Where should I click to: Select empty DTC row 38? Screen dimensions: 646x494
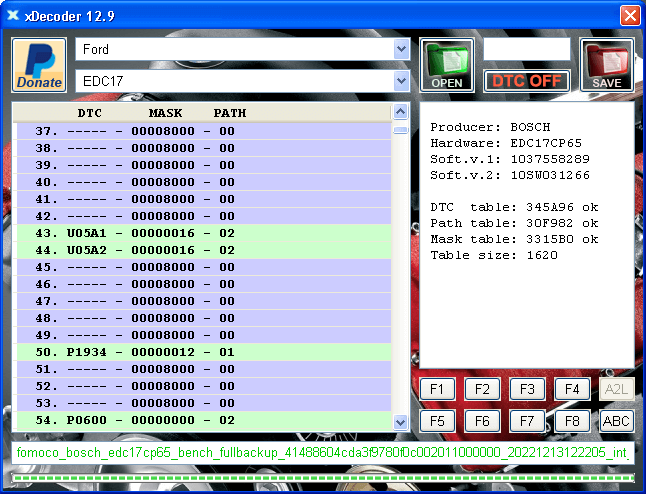pos(204,148)
